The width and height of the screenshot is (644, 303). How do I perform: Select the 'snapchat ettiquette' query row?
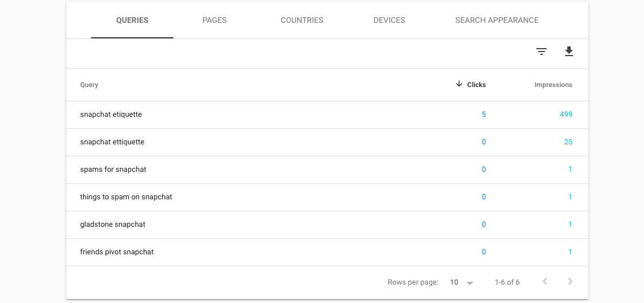(x=327, y=142)
